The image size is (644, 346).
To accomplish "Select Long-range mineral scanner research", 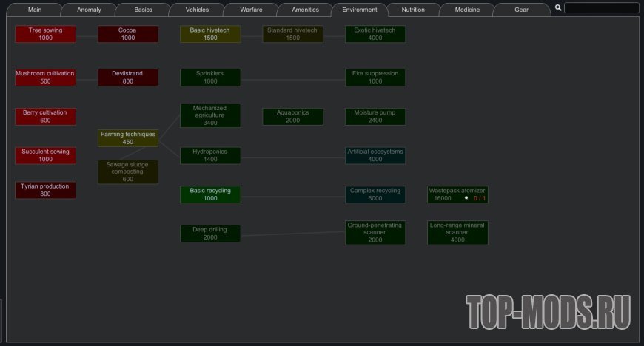I will click(x=457, y=232).
